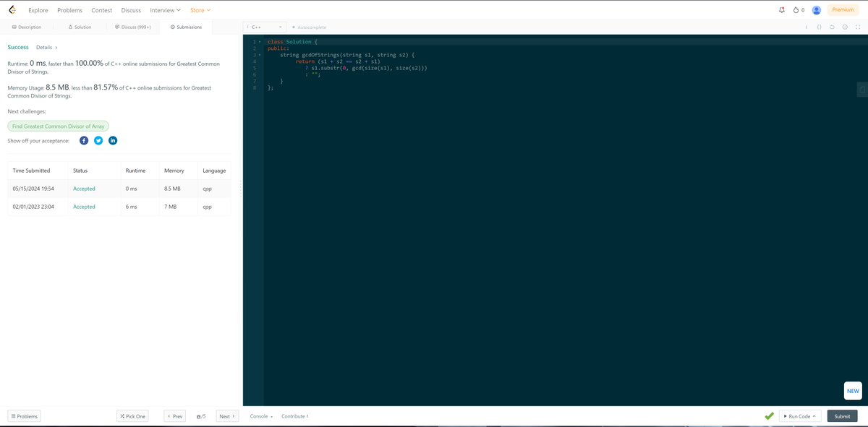
Task: Click Pick One random problem
Action: tap(132, 416)
